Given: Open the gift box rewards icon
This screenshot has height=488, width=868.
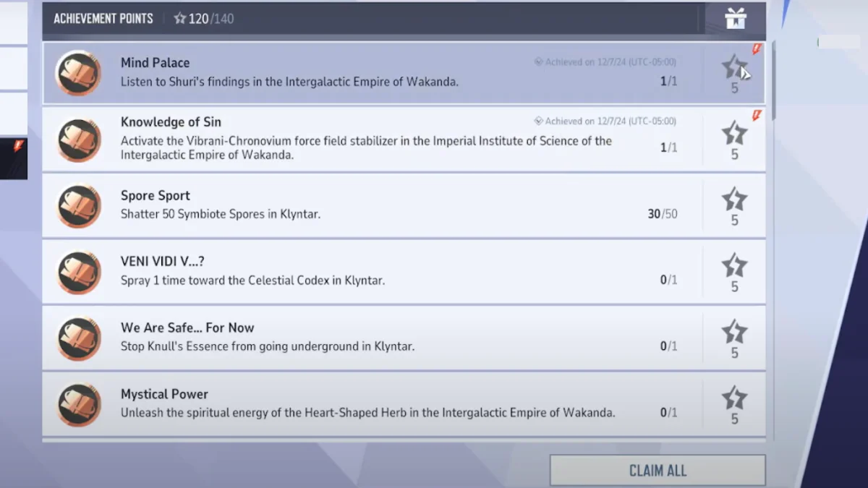Looking at the screenshot, I should 736,19.
